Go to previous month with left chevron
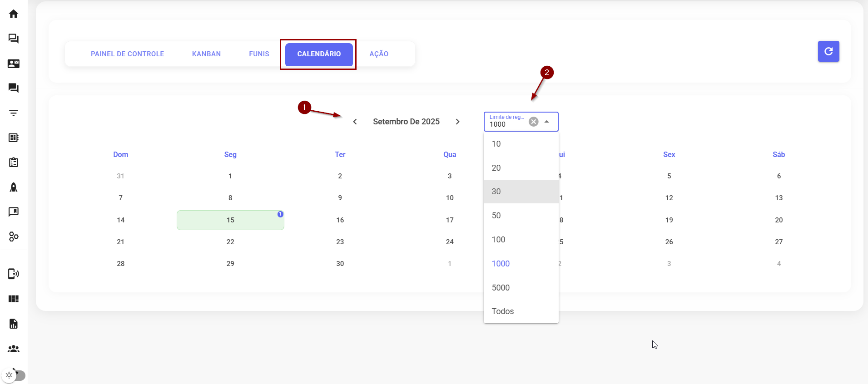 [x=355, y=122]
